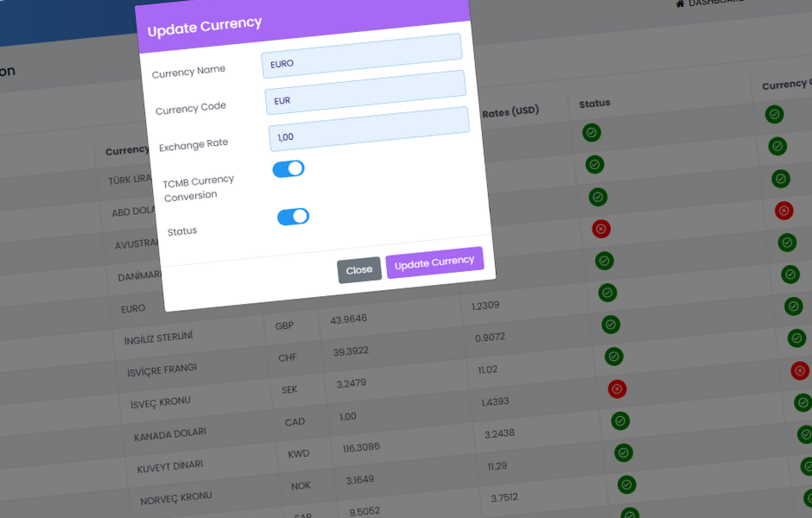Focus the Currency Code field containing EUR
This screenshot has width=812, height=518.
pos(365,92)
